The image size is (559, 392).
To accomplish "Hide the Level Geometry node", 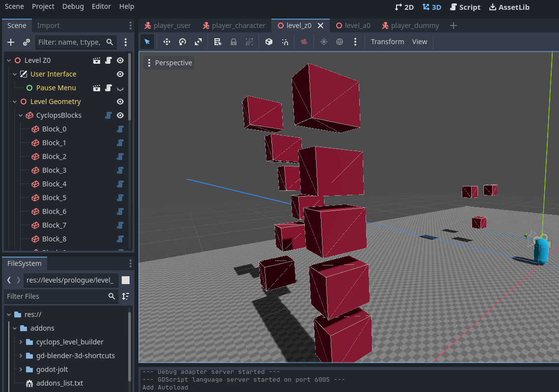I will [120, 102].
